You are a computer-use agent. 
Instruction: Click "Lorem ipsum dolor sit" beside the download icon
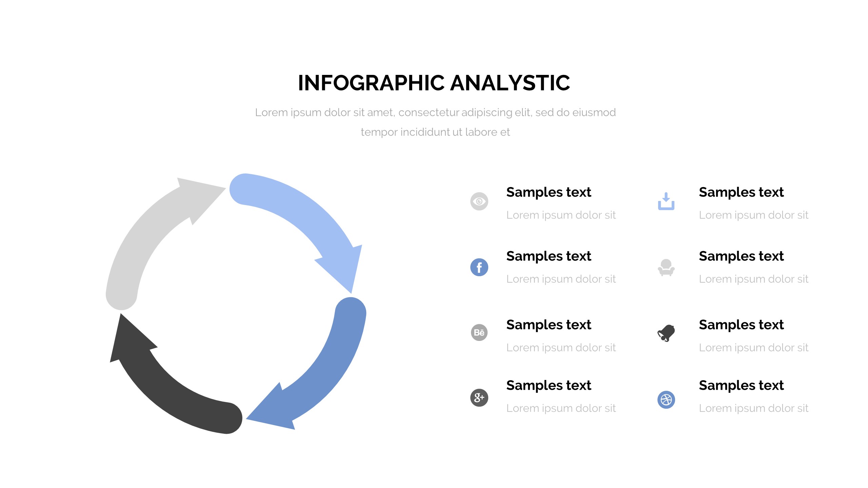point(753,215)
